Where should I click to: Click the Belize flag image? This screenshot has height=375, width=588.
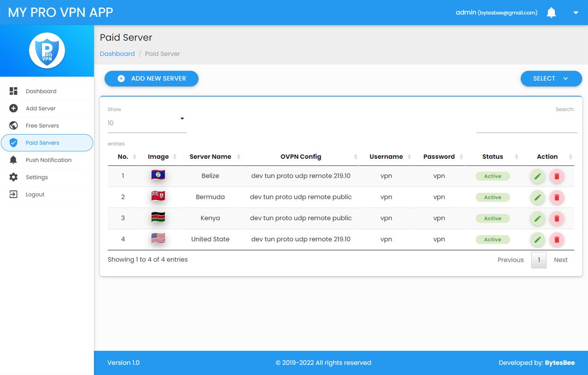[158, 175]
